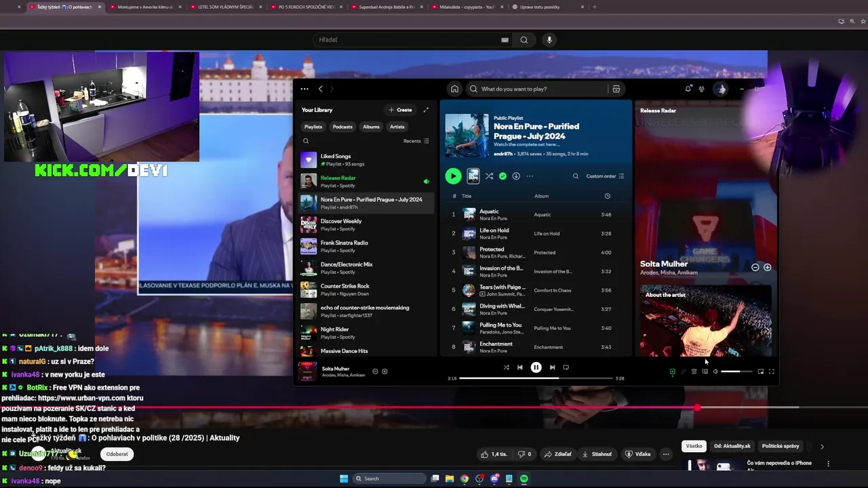This screenshot has height=488, width=868.
Task: Go to Spotify Home icon
Action: pos(454,89)
